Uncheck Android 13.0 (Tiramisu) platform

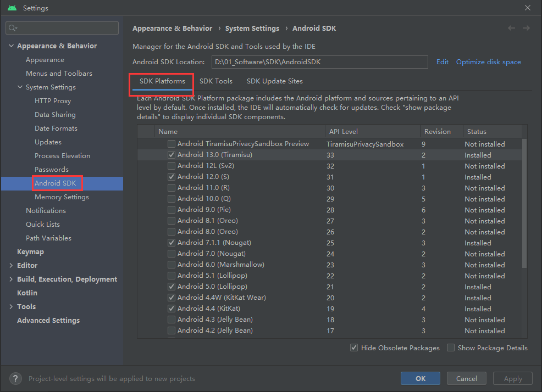[x=172, y=155]
